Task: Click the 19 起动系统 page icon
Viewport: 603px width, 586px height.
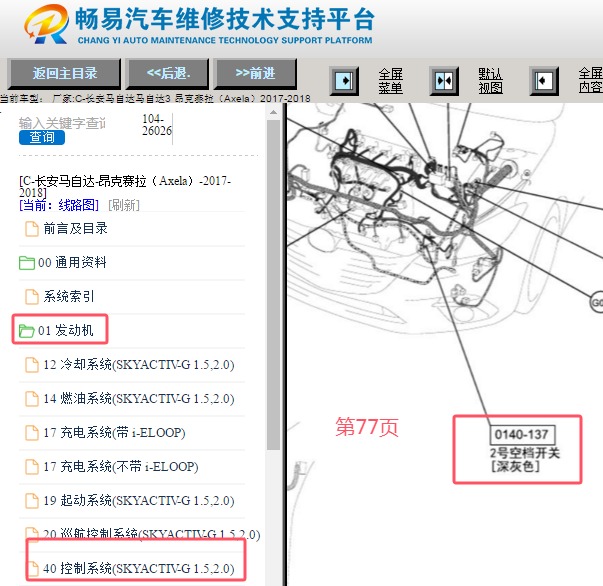Action: click(32, 501)
